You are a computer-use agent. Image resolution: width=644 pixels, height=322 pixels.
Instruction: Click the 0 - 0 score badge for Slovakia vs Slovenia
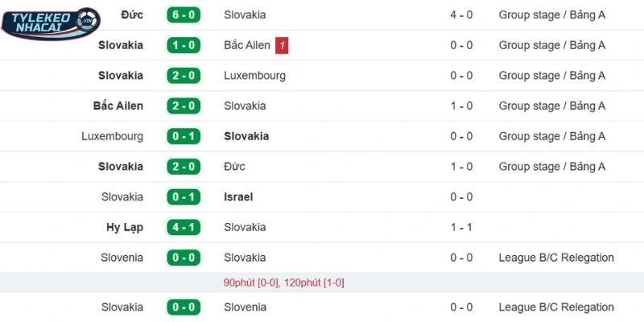(184, 307)
